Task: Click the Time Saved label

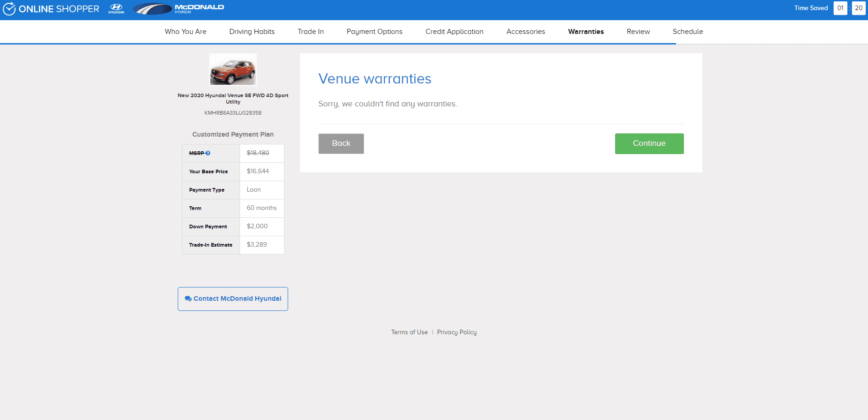Action: coord(811,8)
